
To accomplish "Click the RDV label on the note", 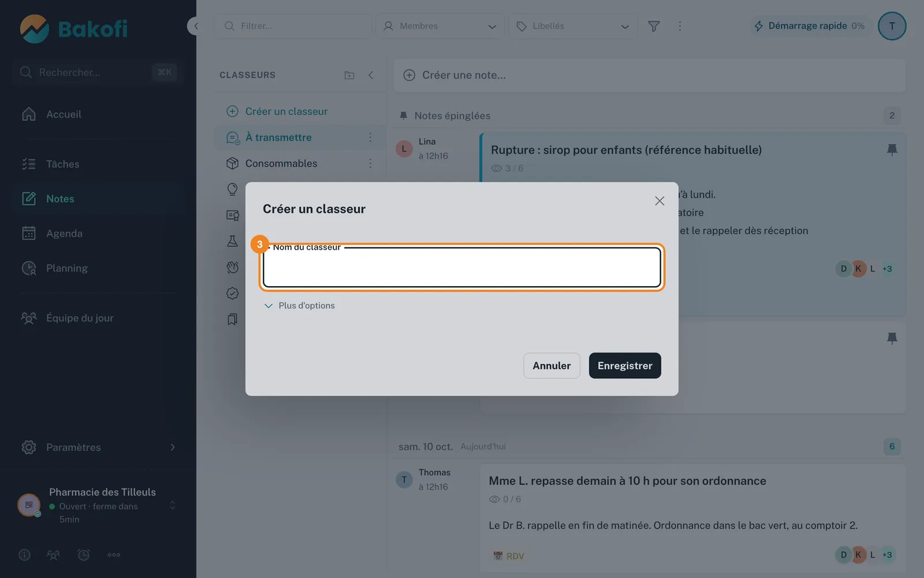I will 509,556.
